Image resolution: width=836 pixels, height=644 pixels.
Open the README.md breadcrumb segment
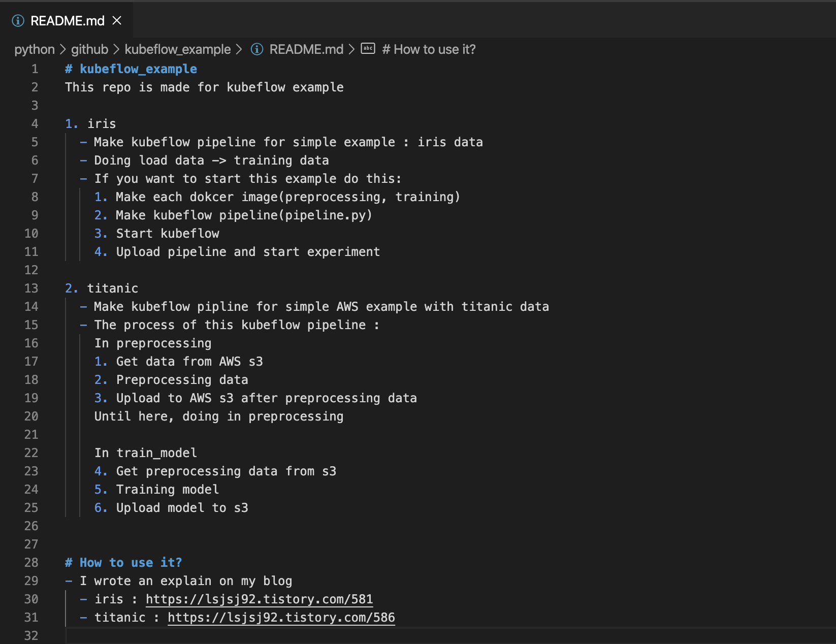pos(306,49)
